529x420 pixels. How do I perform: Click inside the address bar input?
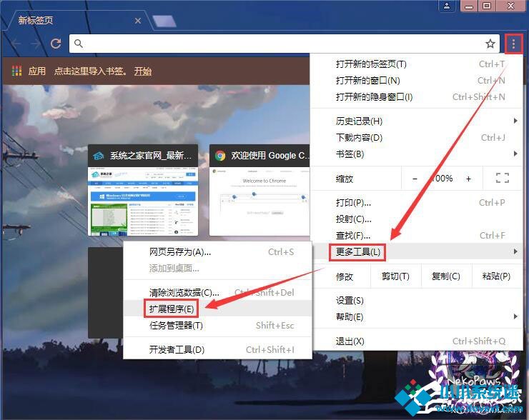coord(283,44)
